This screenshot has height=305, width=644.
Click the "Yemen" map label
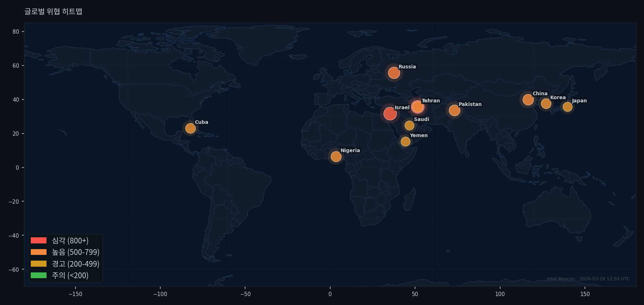click(x=419, y=135)
